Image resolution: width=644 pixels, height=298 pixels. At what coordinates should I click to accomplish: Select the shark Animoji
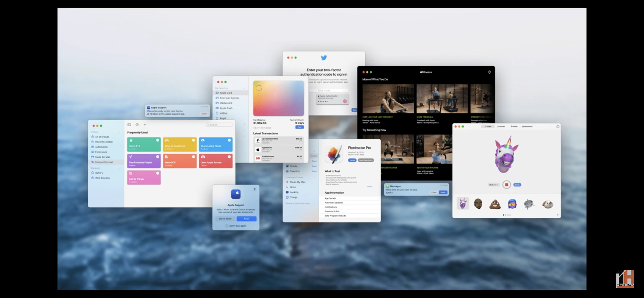point(529,204)
